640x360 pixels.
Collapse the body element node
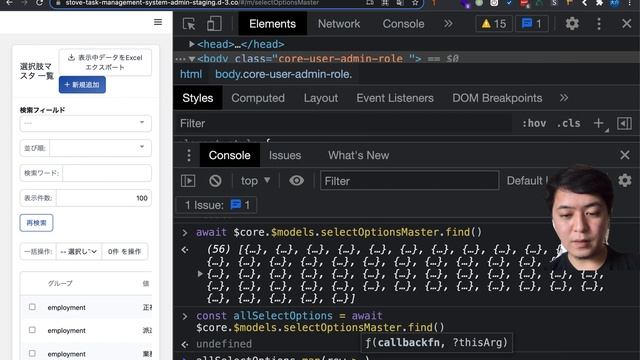(191, 59)
